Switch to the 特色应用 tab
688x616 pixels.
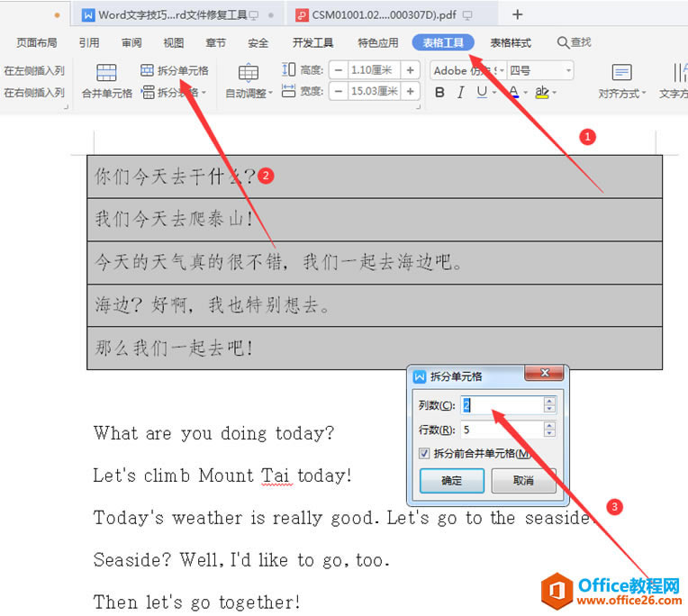pos(378,42)
